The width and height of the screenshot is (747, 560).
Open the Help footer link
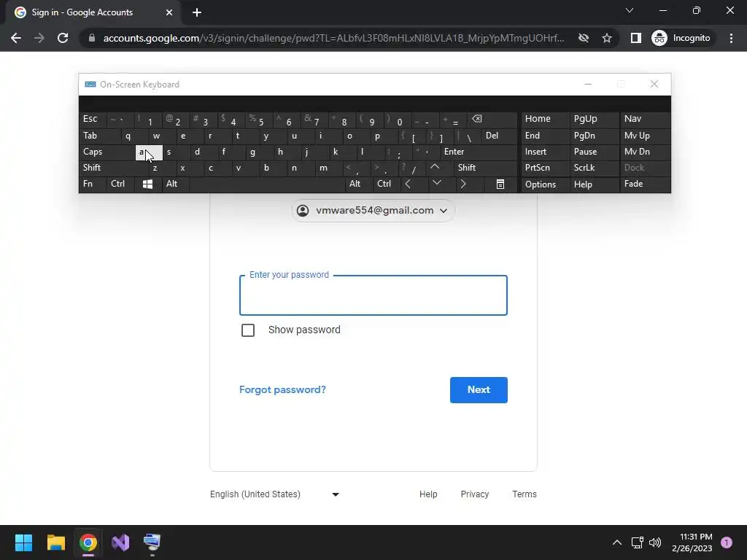pos(427,494)
